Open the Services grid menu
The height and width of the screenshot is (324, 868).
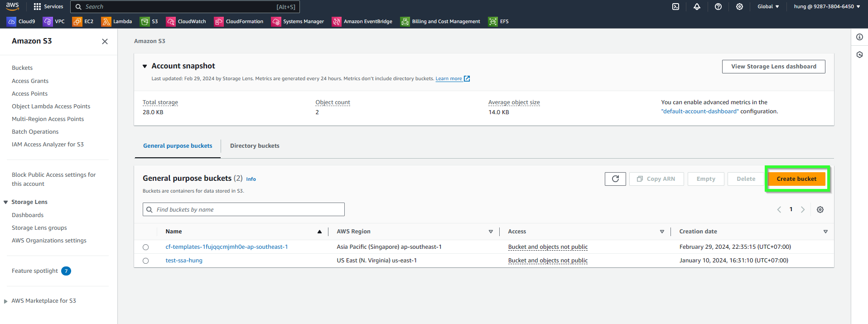pos(48,7)
